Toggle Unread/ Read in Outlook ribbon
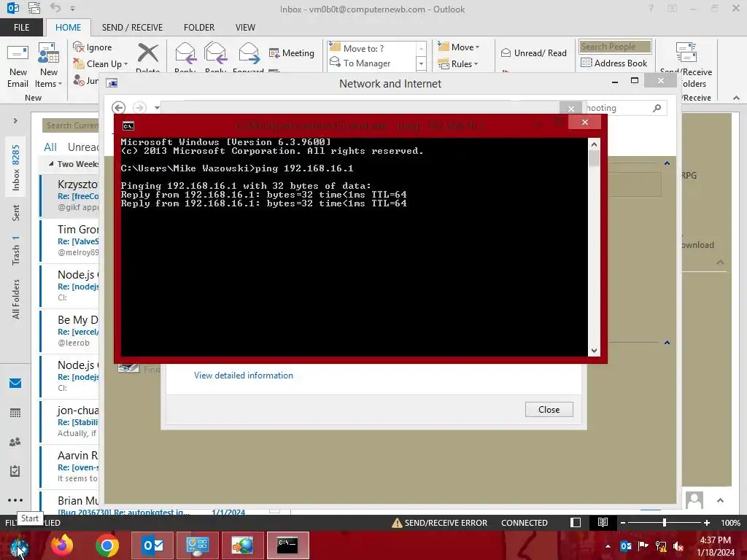Screen dimensions: 747x560 [534, 52]
